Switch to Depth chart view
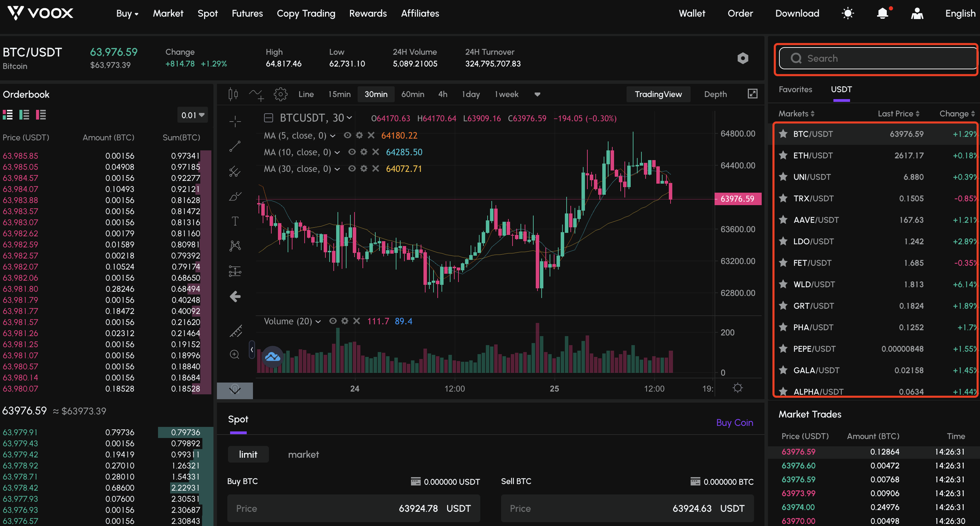 pyautogui.click(x=715, y=94)
